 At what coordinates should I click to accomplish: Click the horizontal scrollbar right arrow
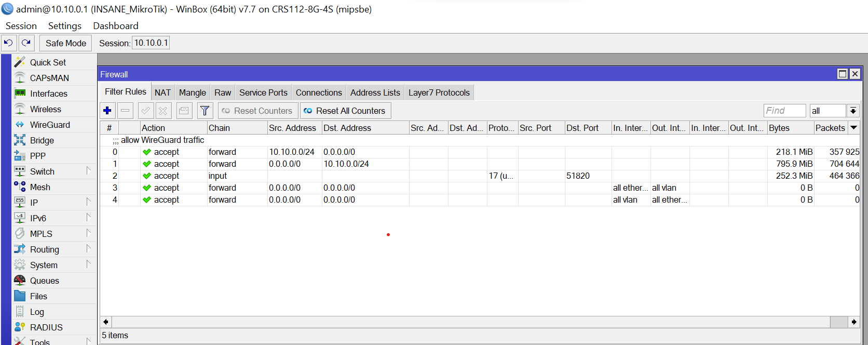click(x=854, y=322)
